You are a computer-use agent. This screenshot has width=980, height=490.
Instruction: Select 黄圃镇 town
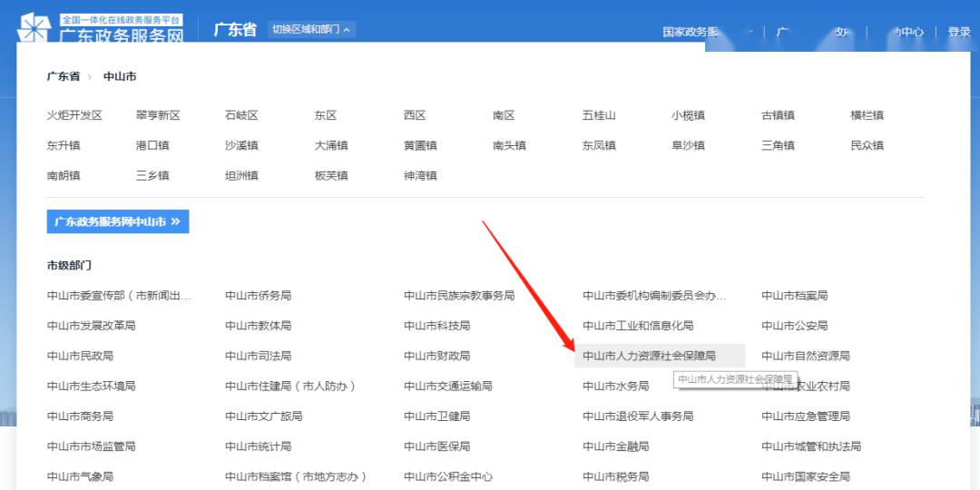420,145
